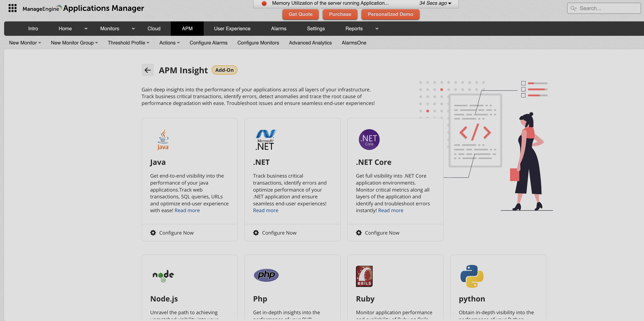Tick the third checkbox in the illustration

tap(523, 95)
